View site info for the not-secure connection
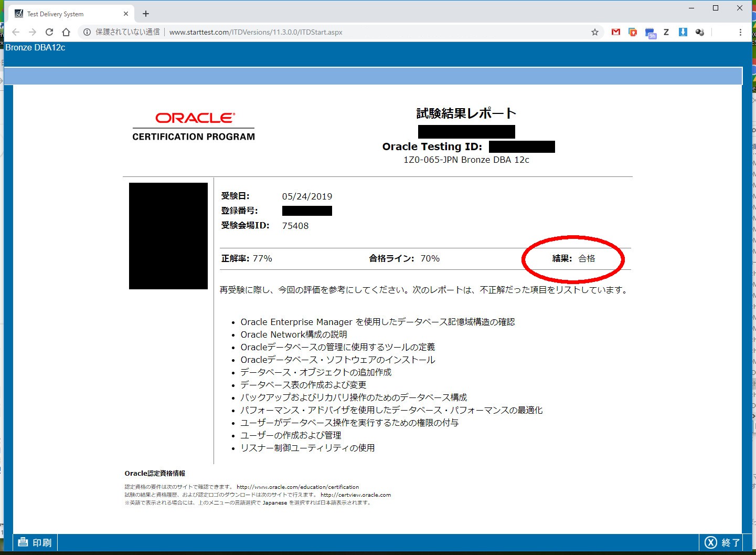756x555 pixels. click(x=87, y=32)
